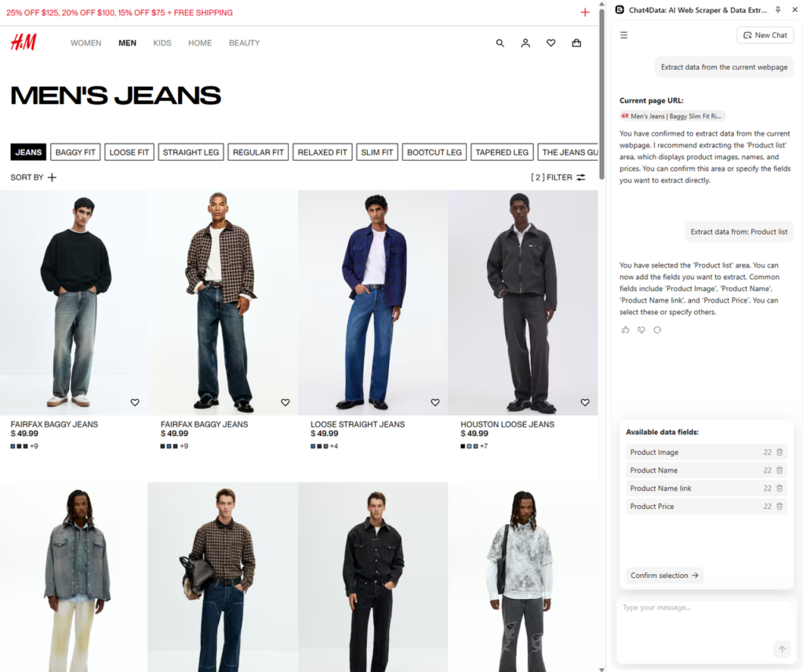This screenshot has height=672, width=803.
Task: Toggle the Baggy Fit filter chip
Action: pyautogui.click(x=75, y=152)
